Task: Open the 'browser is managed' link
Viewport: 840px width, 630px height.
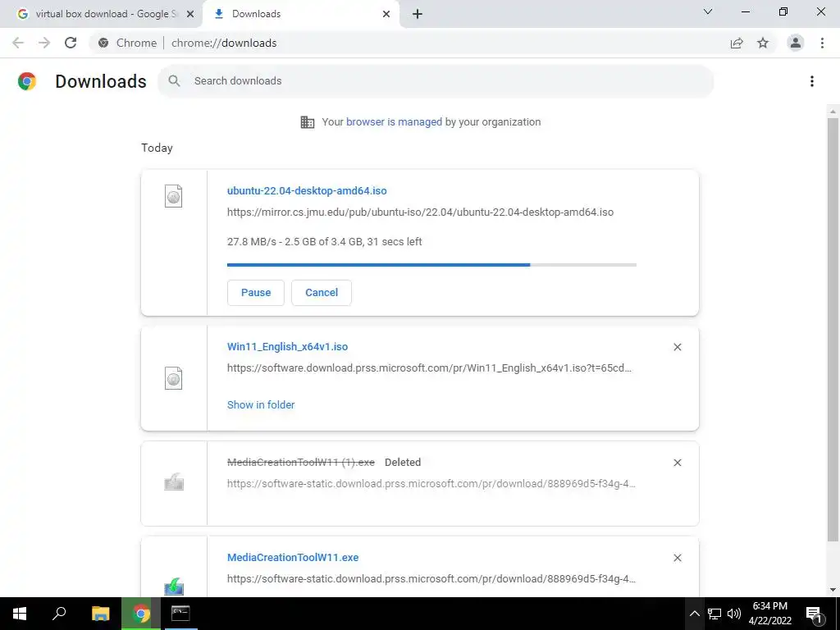Action: click(x=394, y=121)
